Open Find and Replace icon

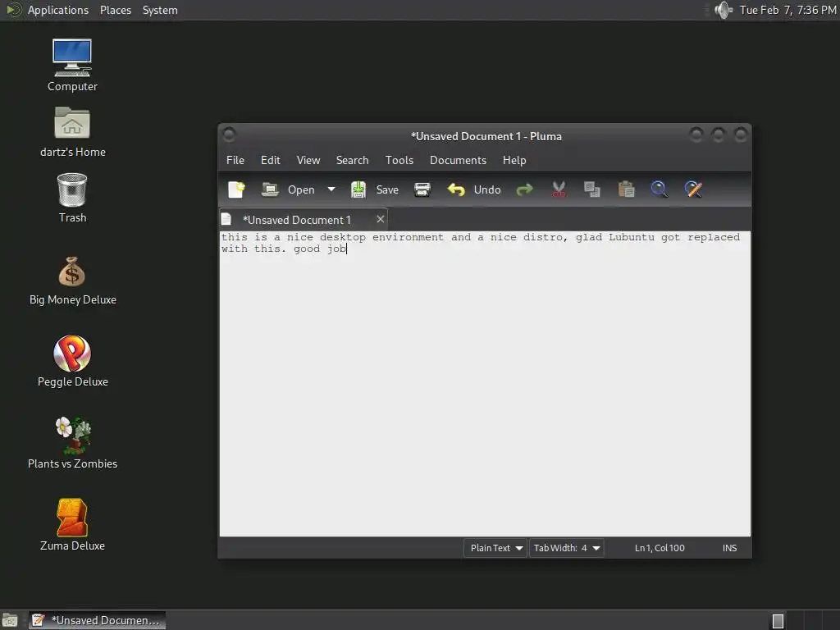[x=692, y=189]
